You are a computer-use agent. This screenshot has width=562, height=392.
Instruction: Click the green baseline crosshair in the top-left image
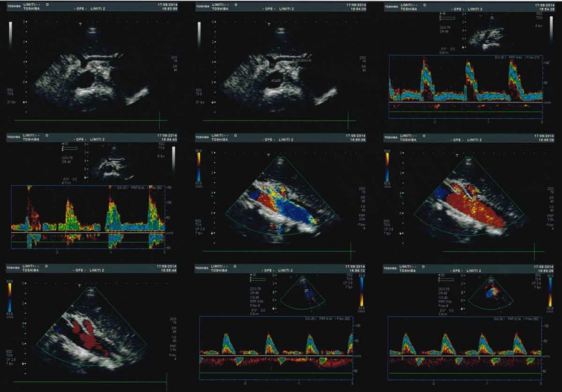click(159, 119)
